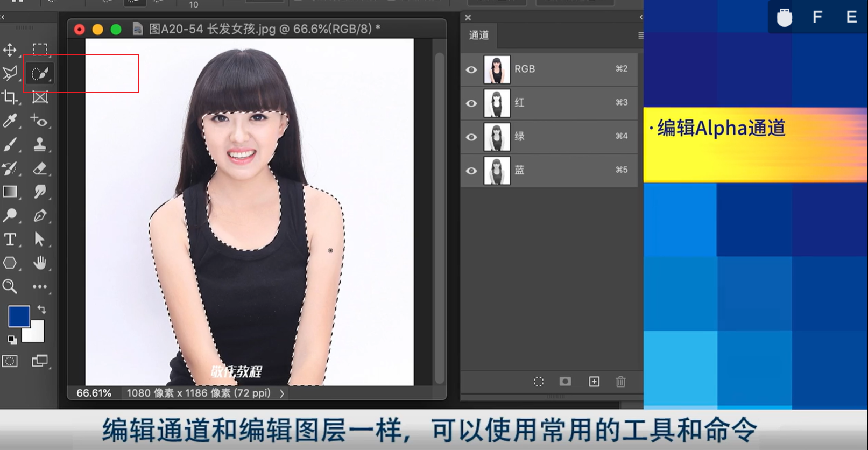Open the blue foreground color picker
Screen dimensions: 868x450
(19, 317)
